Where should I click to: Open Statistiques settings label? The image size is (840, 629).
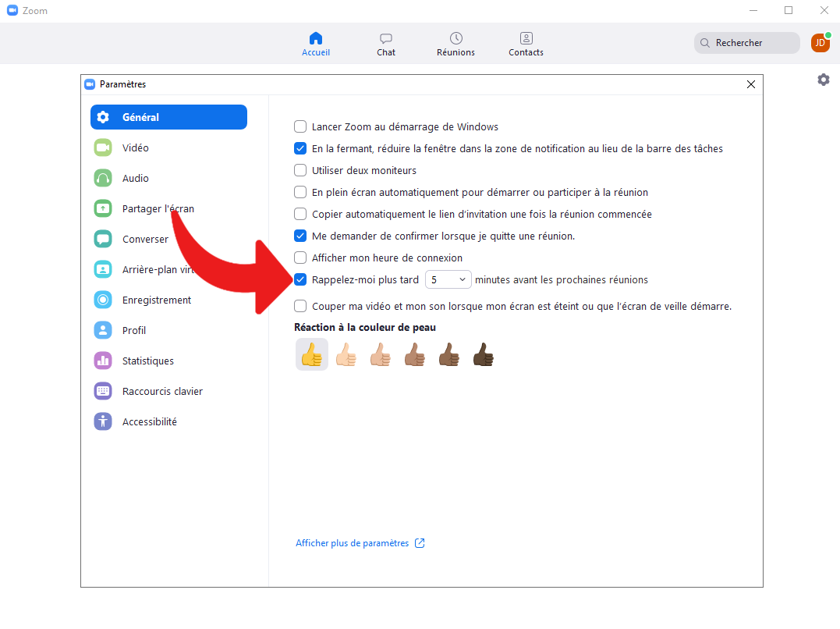[148, 361]
